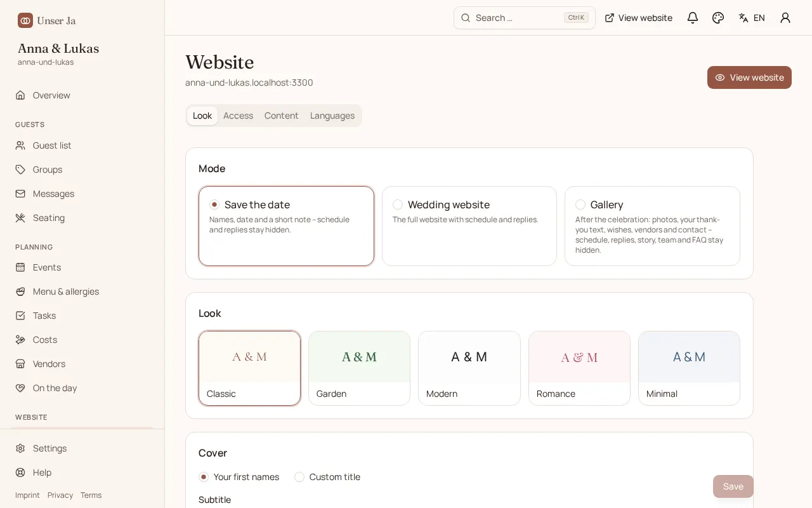Viewport: 812px width, 508px height.
Task: Click the Costs coins icon
Action: pyautogui.click(x=20, y=340)
